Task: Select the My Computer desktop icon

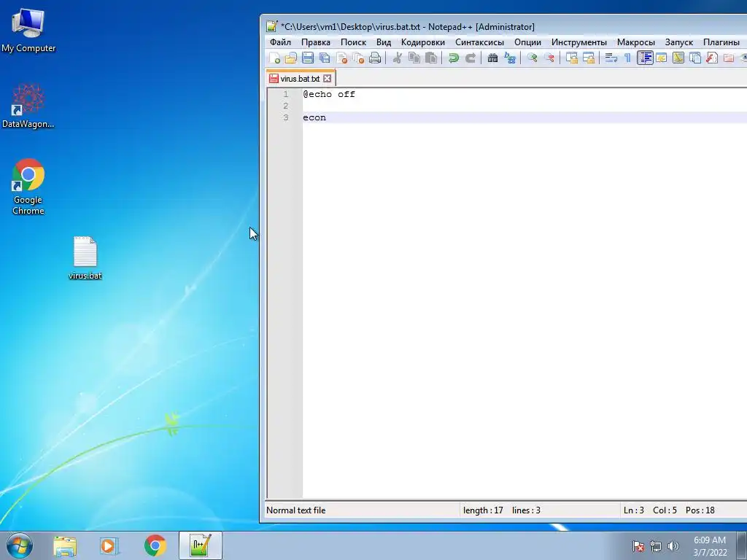Action: [x=28, y=30]
